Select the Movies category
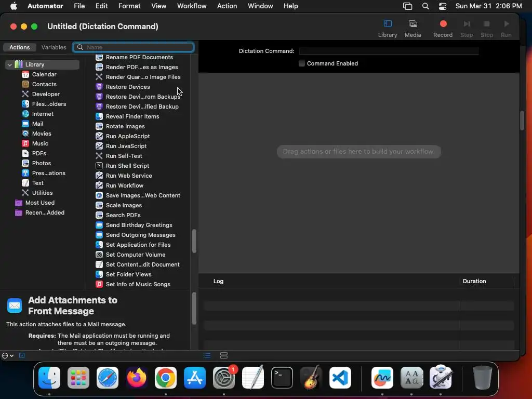Image resolution: width=532 pixels, height=399 pixels. coord(42,134)
